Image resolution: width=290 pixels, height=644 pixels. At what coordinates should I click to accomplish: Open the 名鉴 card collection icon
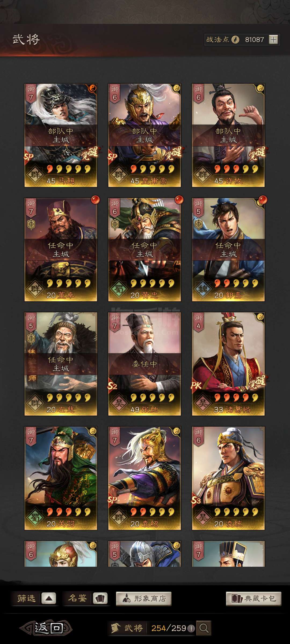(100, 598)
